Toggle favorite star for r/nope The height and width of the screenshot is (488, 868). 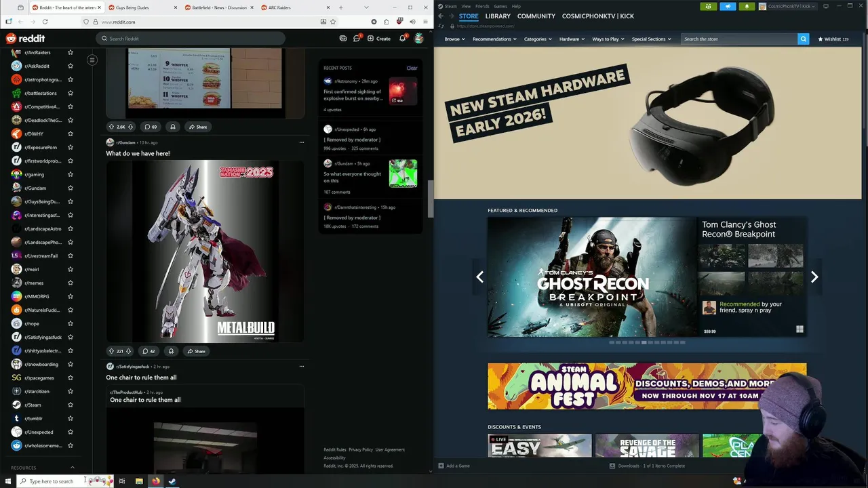tap(71, 323)
